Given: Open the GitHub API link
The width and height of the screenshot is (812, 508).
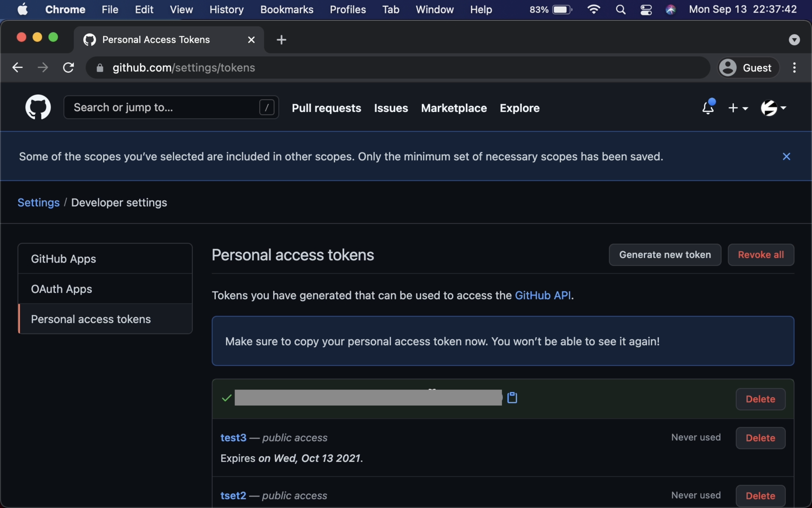Looking at the screenshot, I should (x=542, y=295).
